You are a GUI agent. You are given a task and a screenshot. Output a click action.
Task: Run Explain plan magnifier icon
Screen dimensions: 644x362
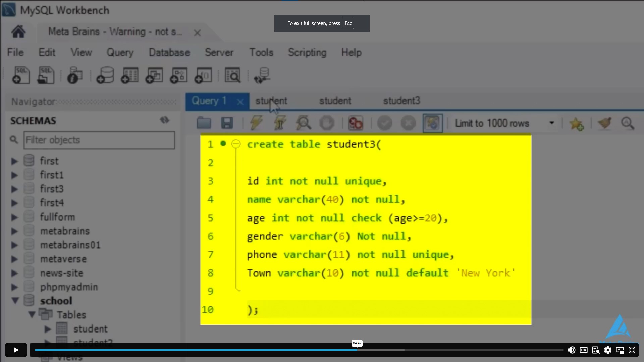tap(303, 123)
